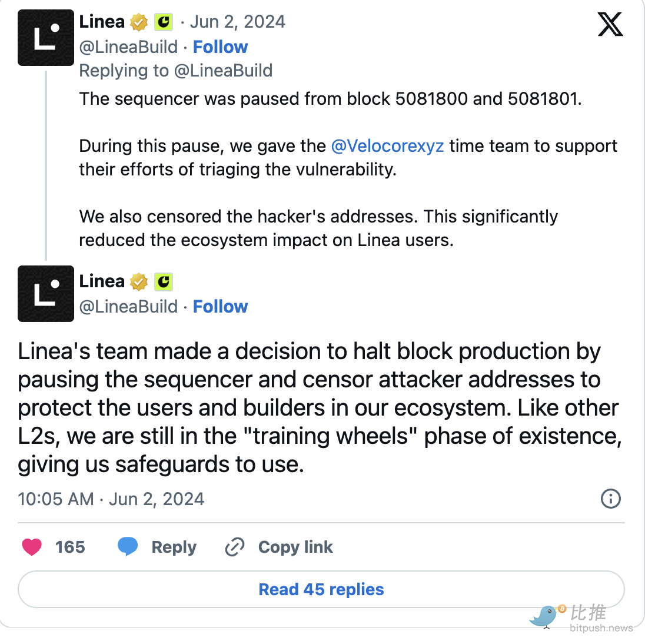
Task: Click the Linea display name in main tweet
Action: click(x=102, y=281)
